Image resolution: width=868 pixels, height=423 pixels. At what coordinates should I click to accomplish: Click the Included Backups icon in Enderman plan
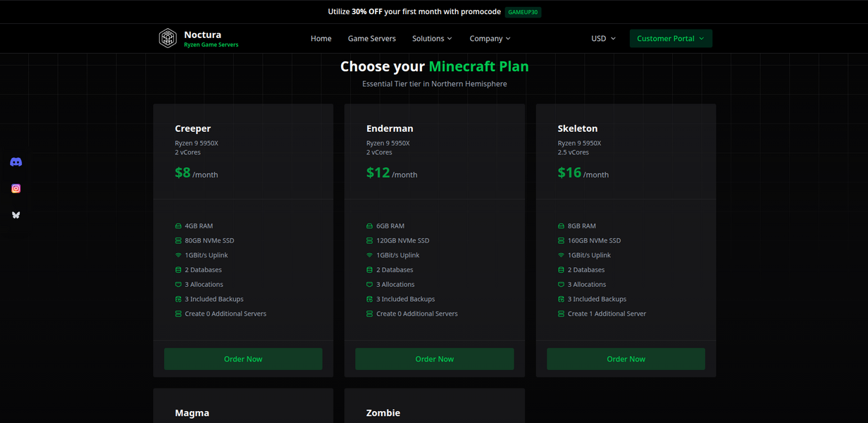[370, 299]
